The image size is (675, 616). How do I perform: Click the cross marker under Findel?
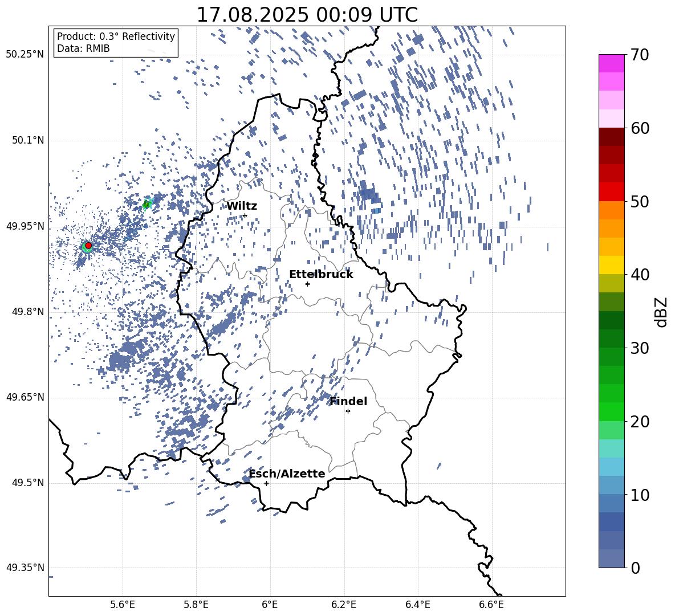coord(348,411)
